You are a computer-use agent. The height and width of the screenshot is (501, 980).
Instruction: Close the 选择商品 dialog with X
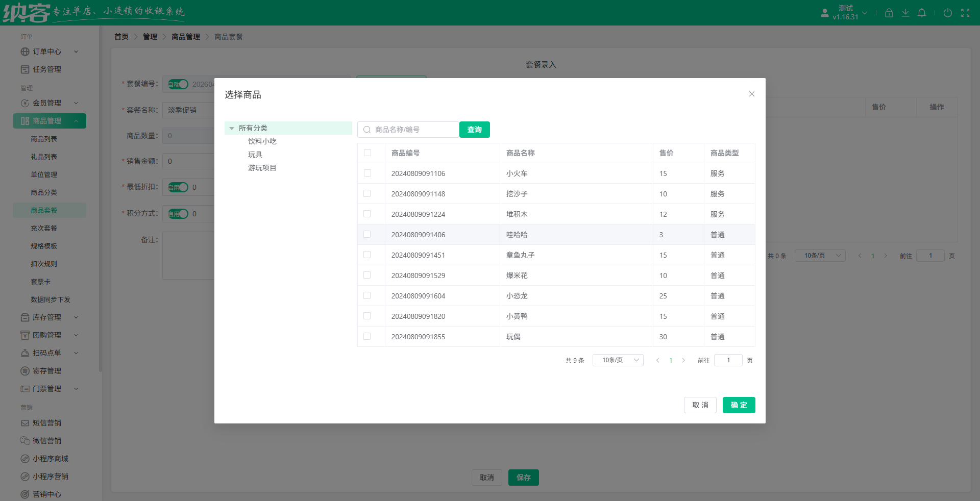tap(751, 94)
